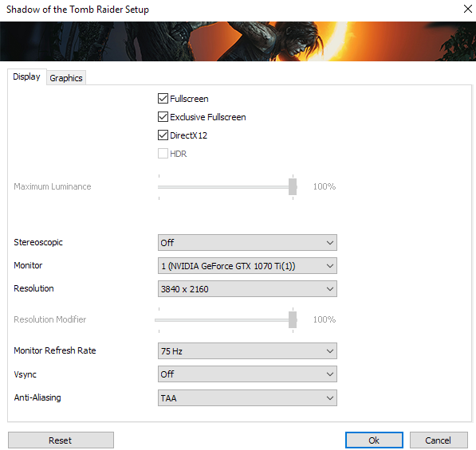Click the Cancel button
The height and width of the screenshot is (450, 476).
439,440
